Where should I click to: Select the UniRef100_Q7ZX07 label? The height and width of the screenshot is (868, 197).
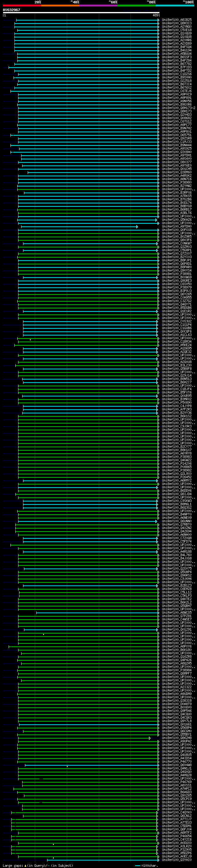[x=176, y=253]
